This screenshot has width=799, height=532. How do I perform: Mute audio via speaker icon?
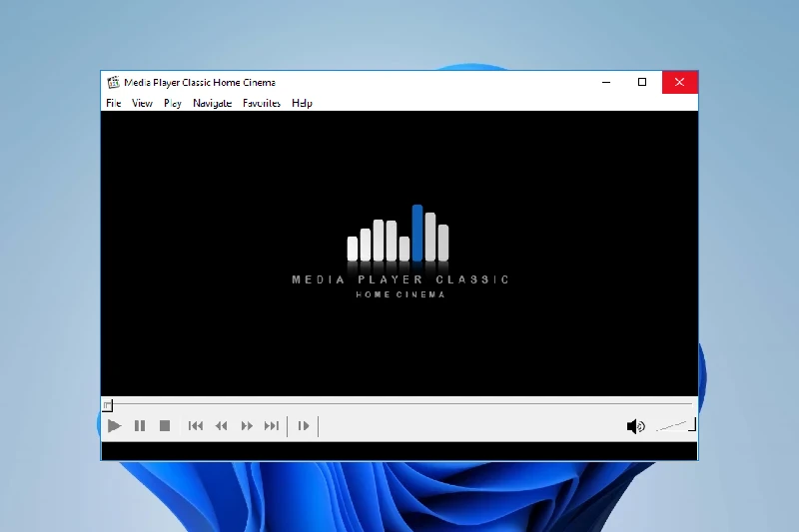(636, 426)
